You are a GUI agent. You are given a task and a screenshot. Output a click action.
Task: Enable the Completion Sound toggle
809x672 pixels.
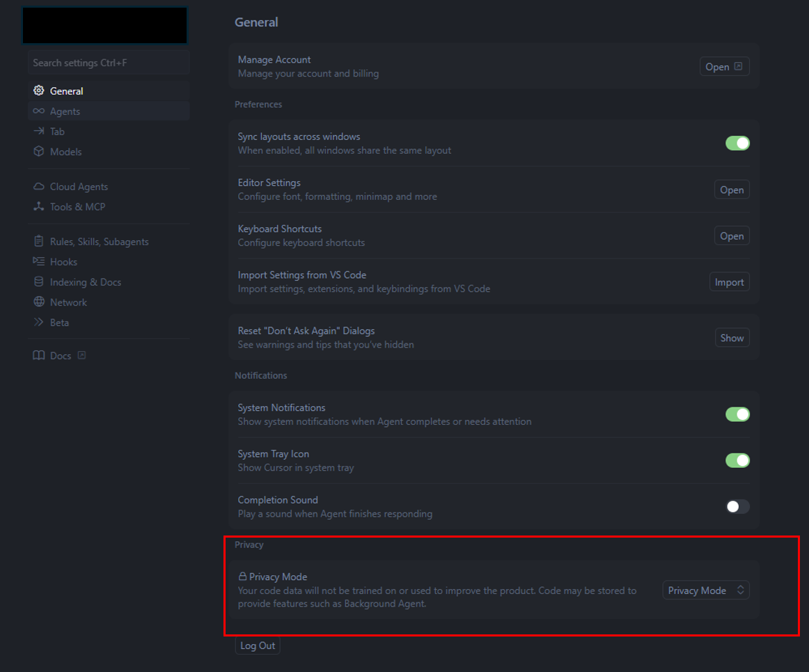[737, 506]
